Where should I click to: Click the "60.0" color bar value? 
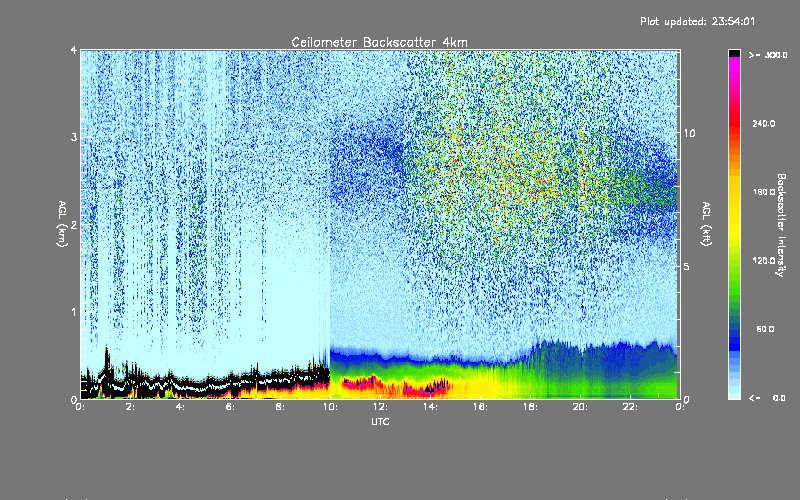pos(765,329)
